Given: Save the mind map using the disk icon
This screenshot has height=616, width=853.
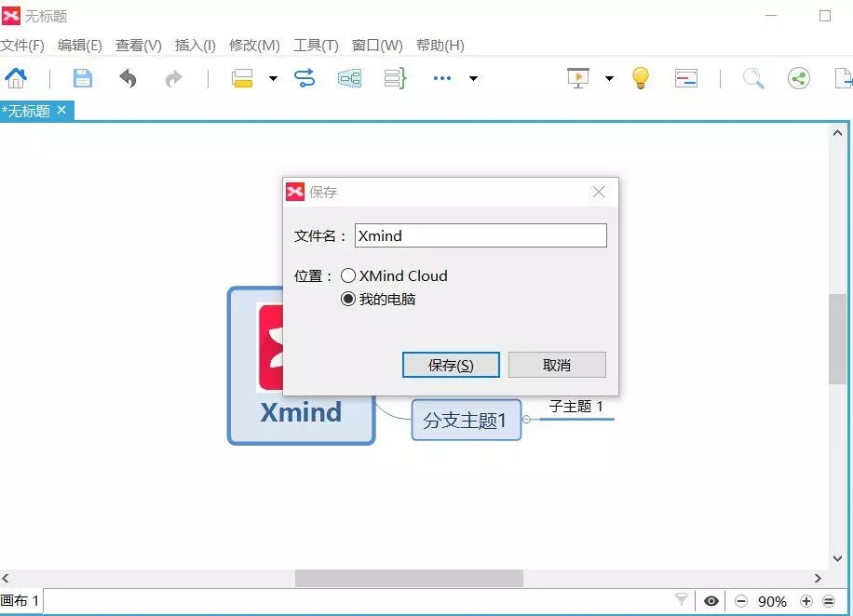Looking at the screenshot, I should pyautogui.click(x=82, y=78).
